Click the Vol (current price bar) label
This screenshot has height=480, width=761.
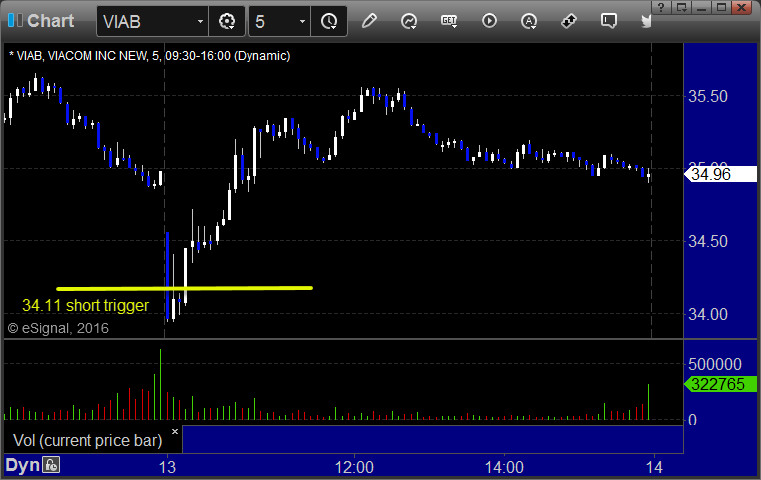(x=87, y=440)
